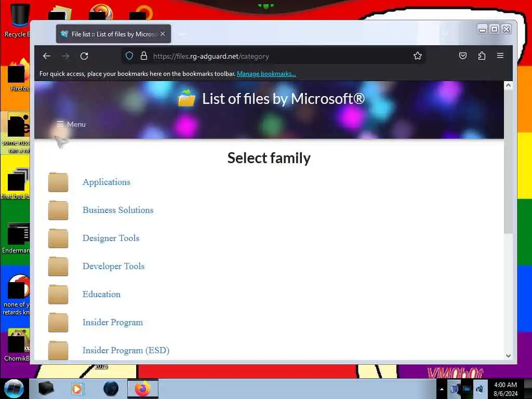Open the Manage bookmarks link
Screen dimensions: 532x399
[267, 74]
